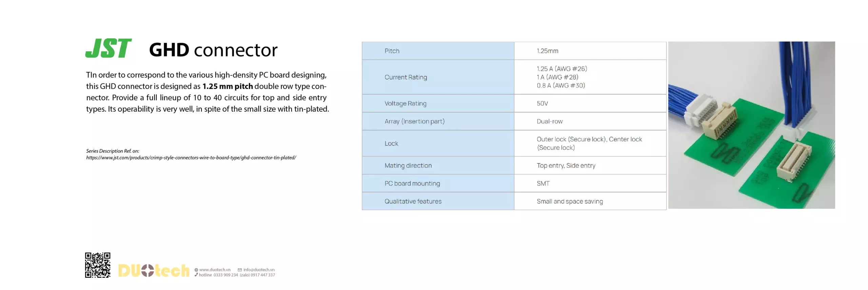
Task: Click the DUOtech logo
Action: point(154,271)
